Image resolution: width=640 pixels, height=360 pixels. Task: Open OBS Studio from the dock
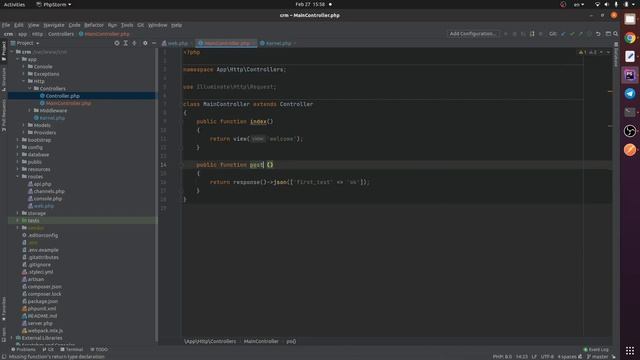point(630,131)
